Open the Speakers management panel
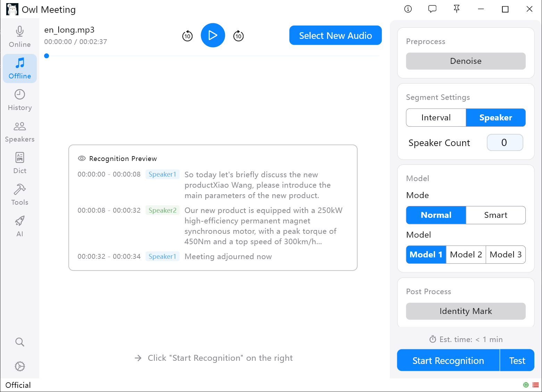Screen dimensions: 542x392 (19, 131)
